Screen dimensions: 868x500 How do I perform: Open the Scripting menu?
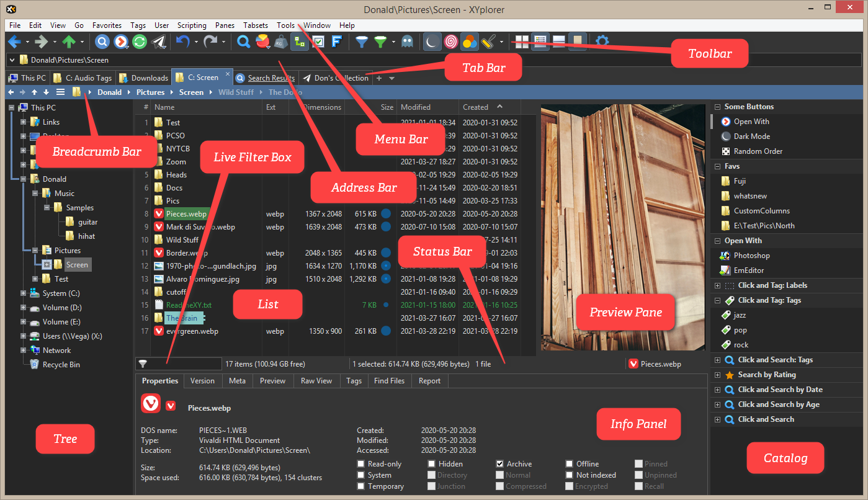[x=192, y=25]
